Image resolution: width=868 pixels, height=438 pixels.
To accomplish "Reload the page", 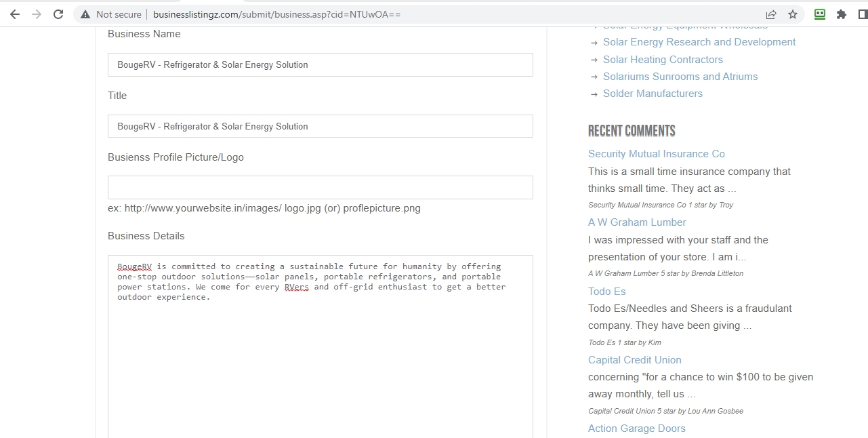I will 58,14.
